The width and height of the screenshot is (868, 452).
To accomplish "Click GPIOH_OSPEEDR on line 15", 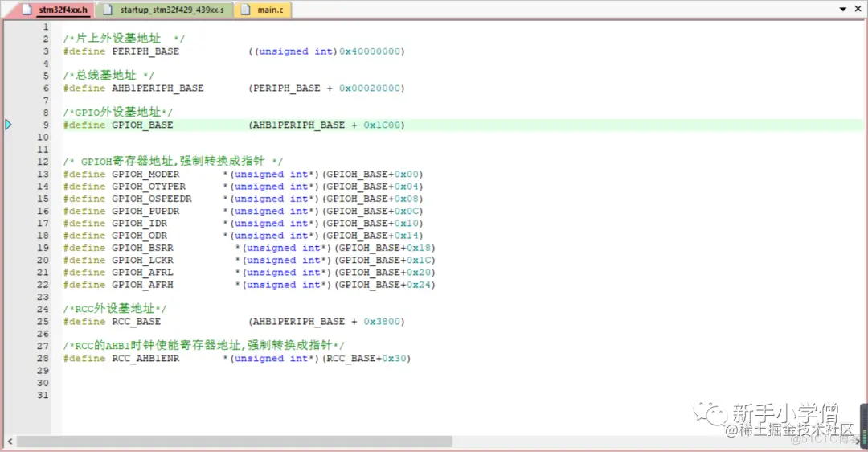I will click(x=152, y=199).
